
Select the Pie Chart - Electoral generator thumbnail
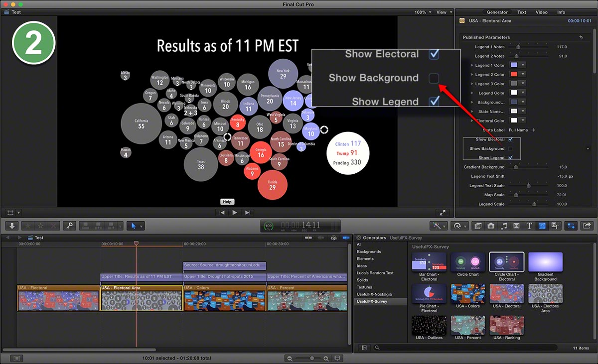pyautogui.click(x=429, y=294)
